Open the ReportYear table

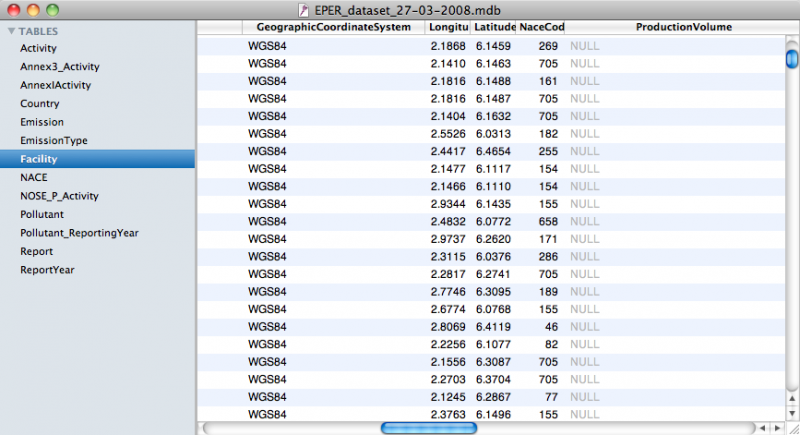(x=47, y=270)
